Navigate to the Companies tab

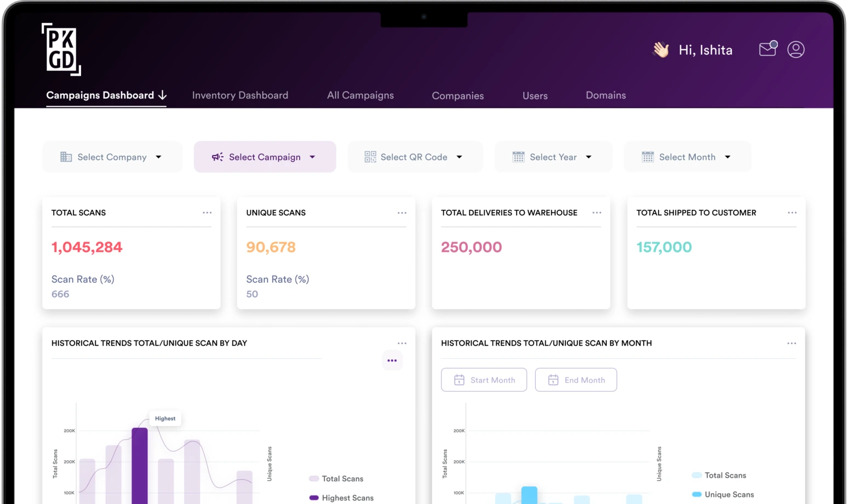[x=457, y=96]
